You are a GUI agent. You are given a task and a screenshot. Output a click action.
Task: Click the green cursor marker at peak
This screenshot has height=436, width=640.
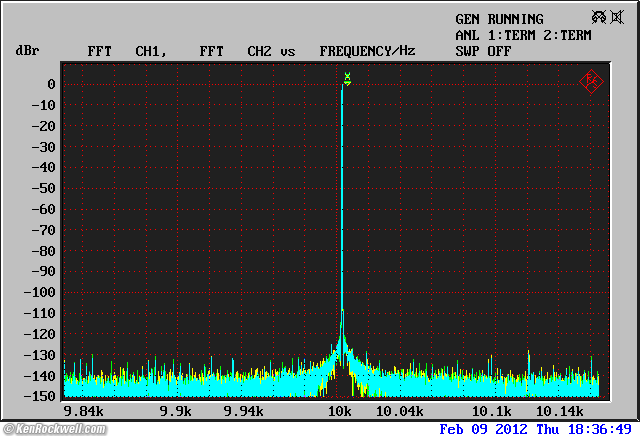[x=347, y=78]
